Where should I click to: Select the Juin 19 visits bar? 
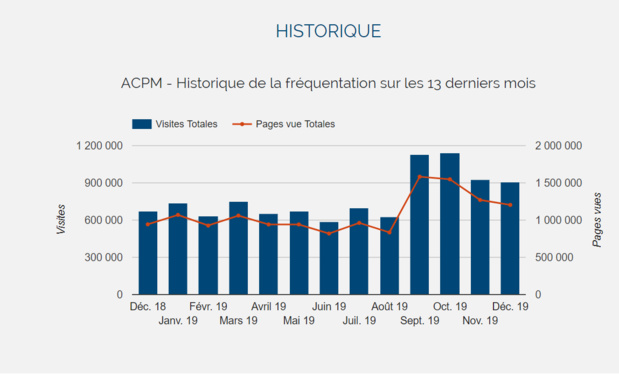[329, 258]
